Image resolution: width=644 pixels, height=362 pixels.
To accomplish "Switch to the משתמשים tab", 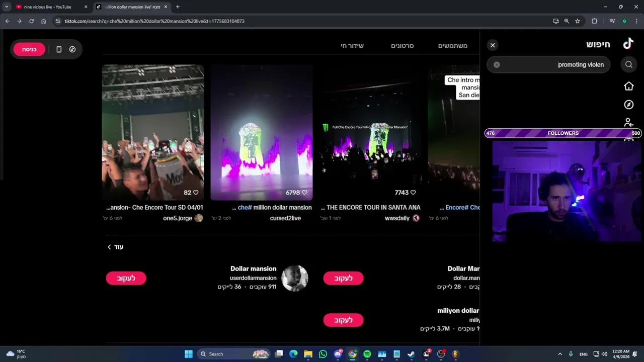I will [453, 46].
